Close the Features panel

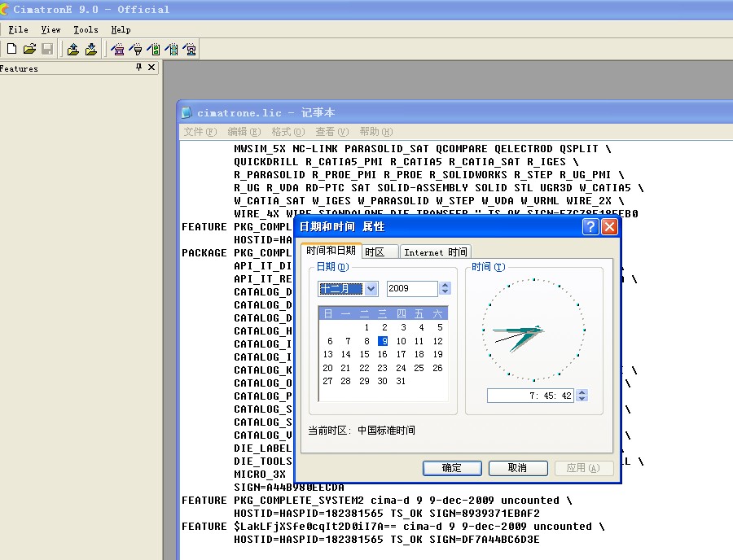click(x=151, y=68)
